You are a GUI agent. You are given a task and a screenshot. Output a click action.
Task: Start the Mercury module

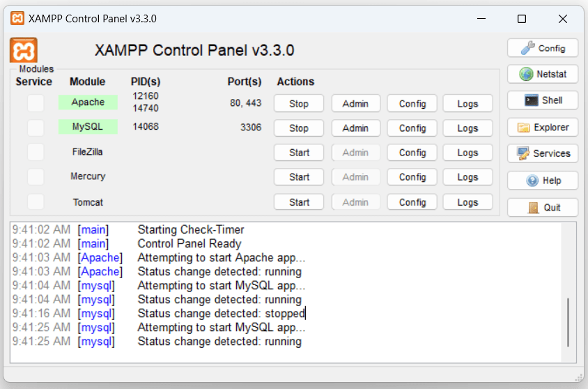pos(299,176)
